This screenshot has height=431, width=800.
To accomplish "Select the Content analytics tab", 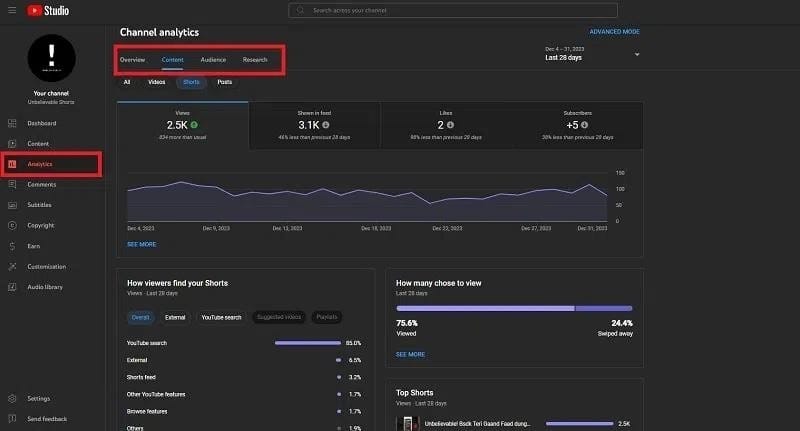I will click(172, 60).
